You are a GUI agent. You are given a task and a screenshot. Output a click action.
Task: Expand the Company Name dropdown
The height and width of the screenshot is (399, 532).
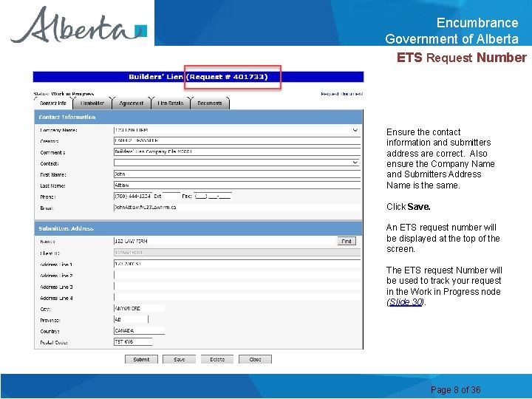click(355, 130)
